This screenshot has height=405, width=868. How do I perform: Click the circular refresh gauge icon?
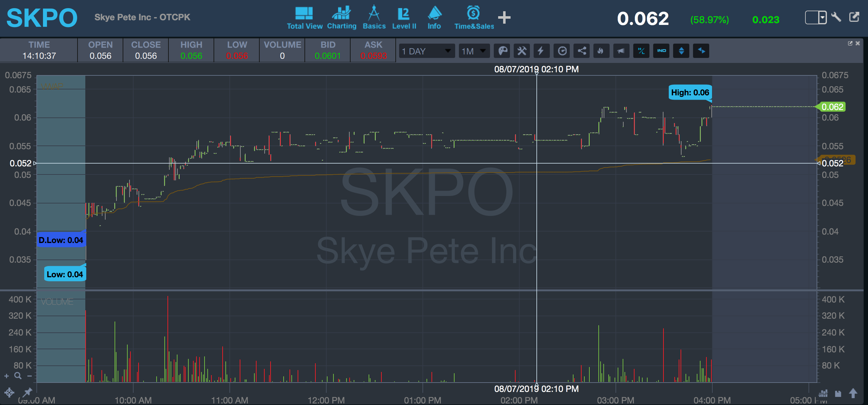[x=562, y=51]
